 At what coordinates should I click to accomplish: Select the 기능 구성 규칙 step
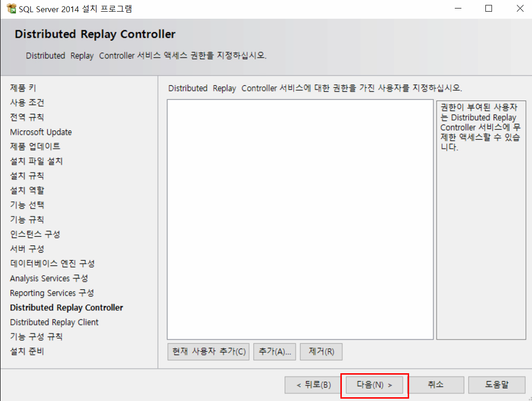tap(36, 337)
